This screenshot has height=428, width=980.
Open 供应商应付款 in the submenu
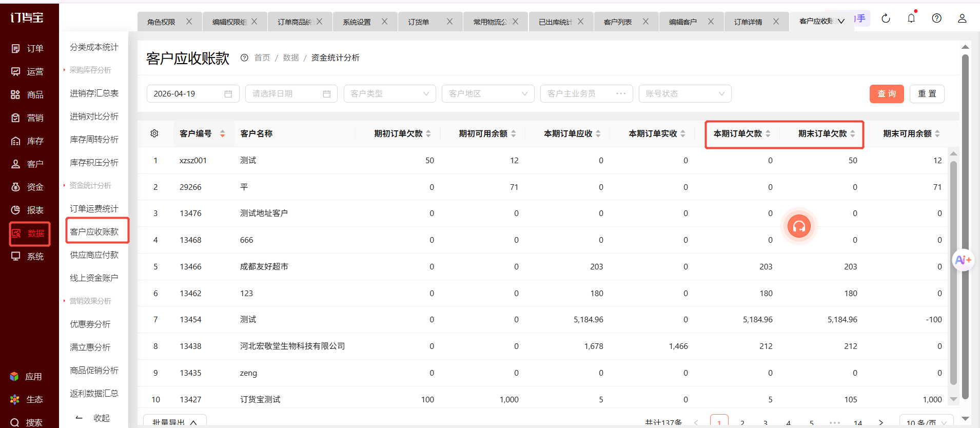tap(94, 255)
